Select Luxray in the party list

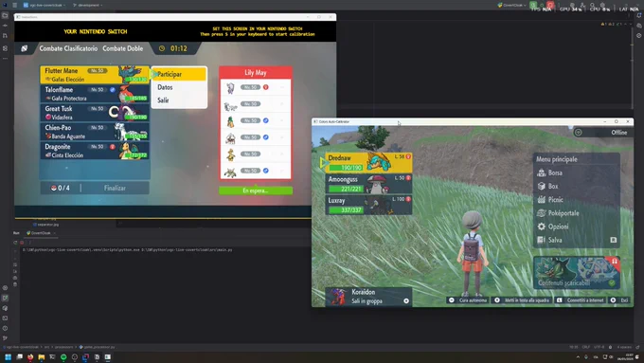368,205
